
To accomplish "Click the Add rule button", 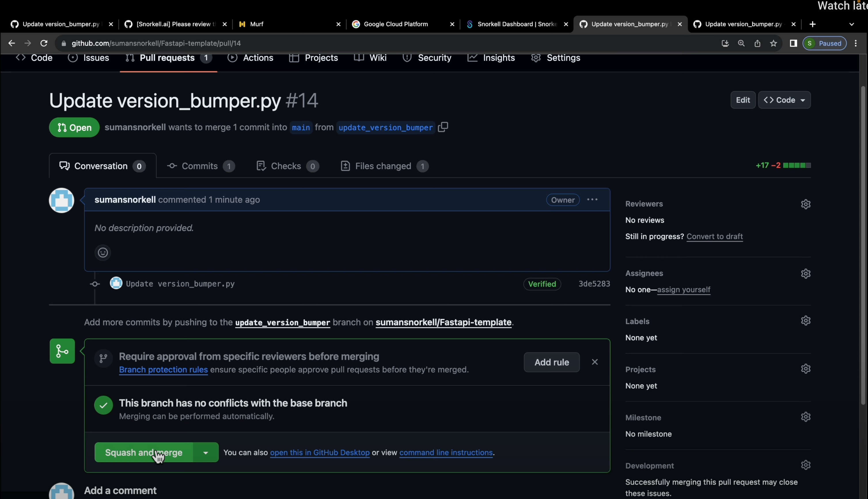I will [551, 362].
